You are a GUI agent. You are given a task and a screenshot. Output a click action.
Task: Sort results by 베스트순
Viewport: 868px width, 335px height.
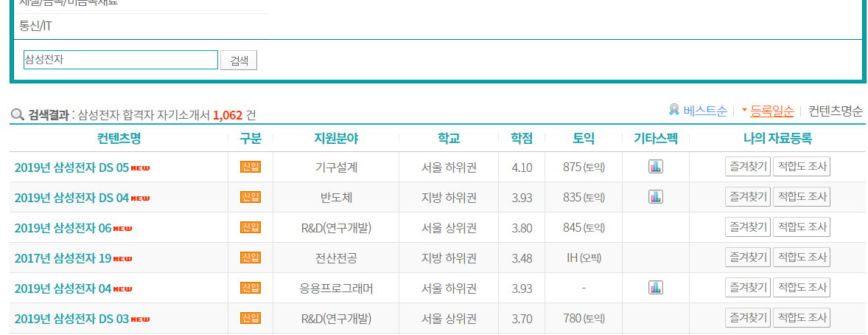704,111
